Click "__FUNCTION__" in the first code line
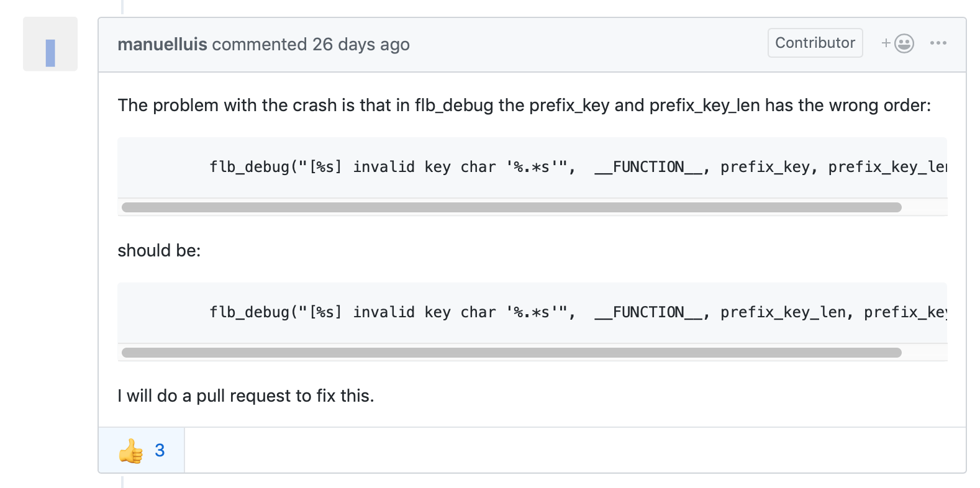The width and height of the screenshot is (980, 488). pos(648,167)
